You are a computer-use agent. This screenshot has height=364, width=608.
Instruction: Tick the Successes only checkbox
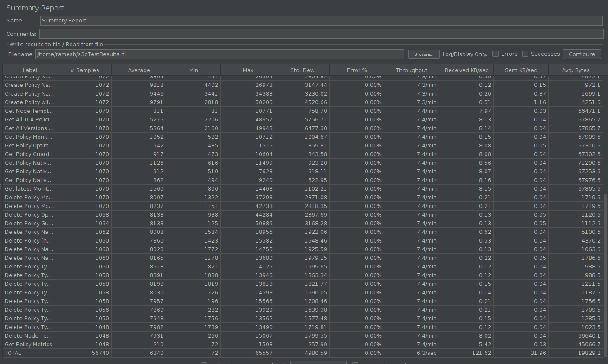click(x=525, y=54)
